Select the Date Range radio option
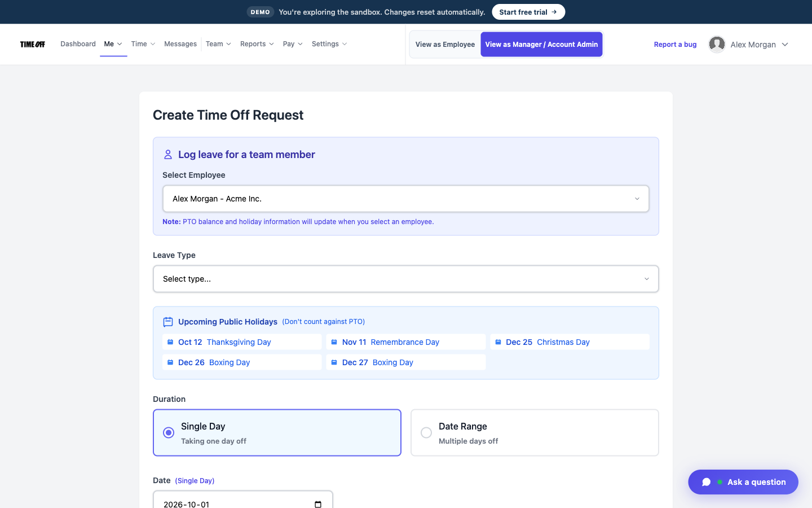 [426, 432]
